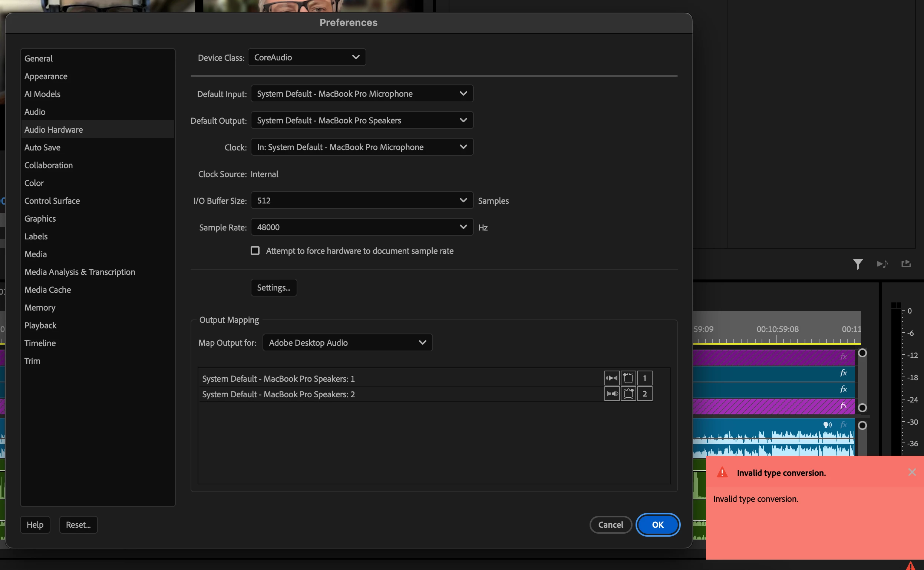Click front-right surround icon in Speakers: 2 row
924x570 pixels.
(x=628, y=394)
